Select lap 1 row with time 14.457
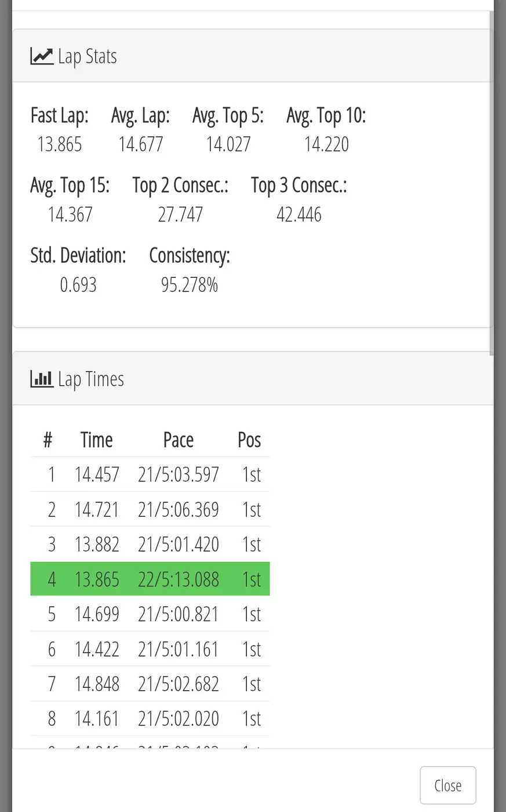 point(150,474)
